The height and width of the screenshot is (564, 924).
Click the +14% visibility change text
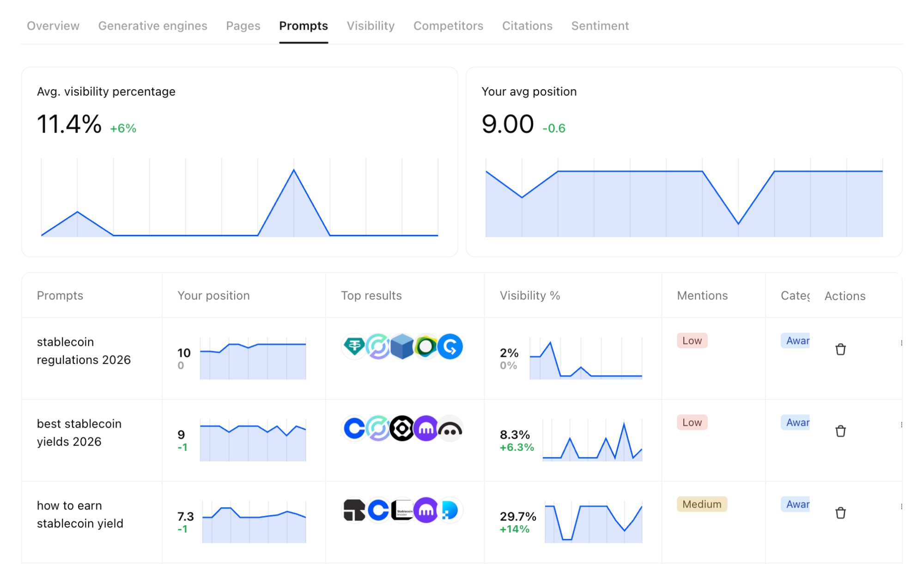[x=515, y=529]
